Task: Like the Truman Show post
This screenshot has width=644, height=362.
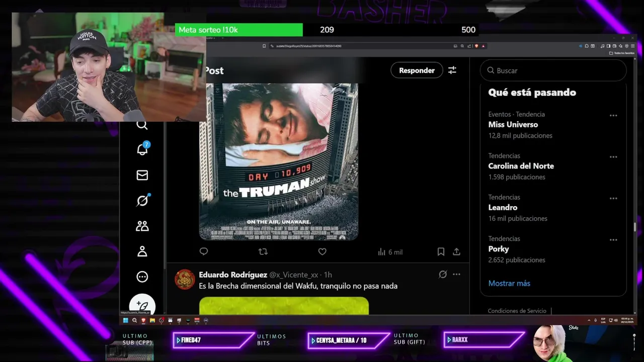Action: (x=323, y=251)
